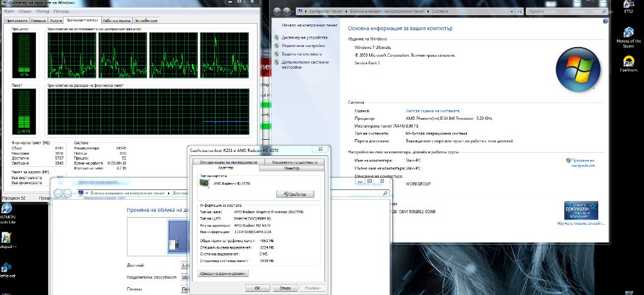Image resolution: width=644 pixels, height=295 pixels.
Task: Click AMD Radeon HD 6570 card icon
Action: coord(206,184)
